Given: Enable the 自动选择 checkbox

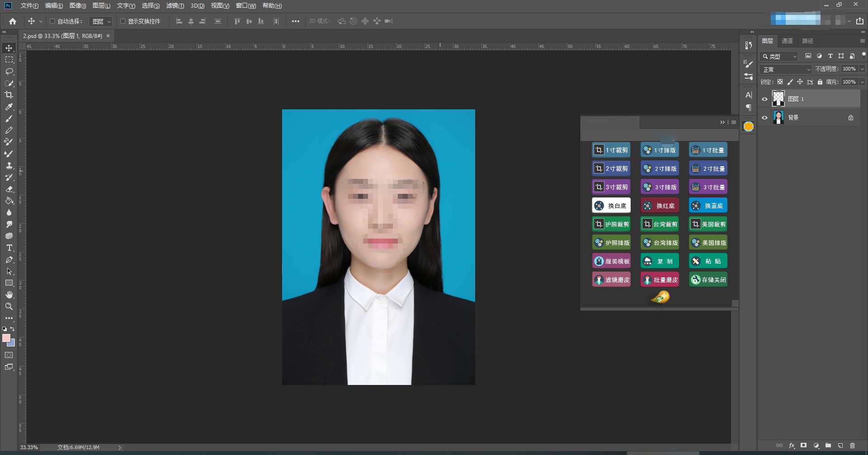Looking at the screenshot, I should pyautogui.click(x=52, y=21).
